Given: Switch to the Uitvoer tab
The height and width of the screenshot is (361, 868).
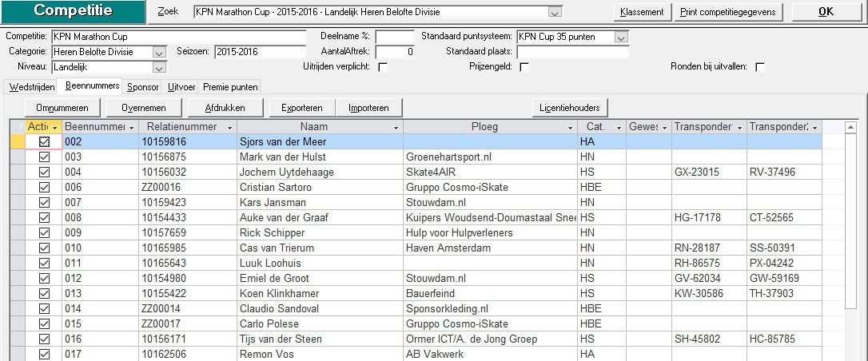Looking at the screenshot, I should [181, 87].
